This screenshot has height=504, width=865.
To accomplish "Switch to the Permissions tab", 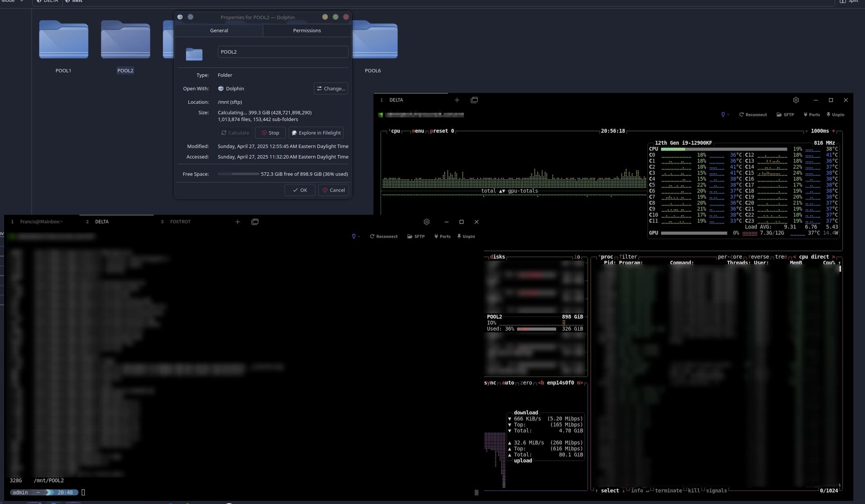I will click(x=307, y=31).
